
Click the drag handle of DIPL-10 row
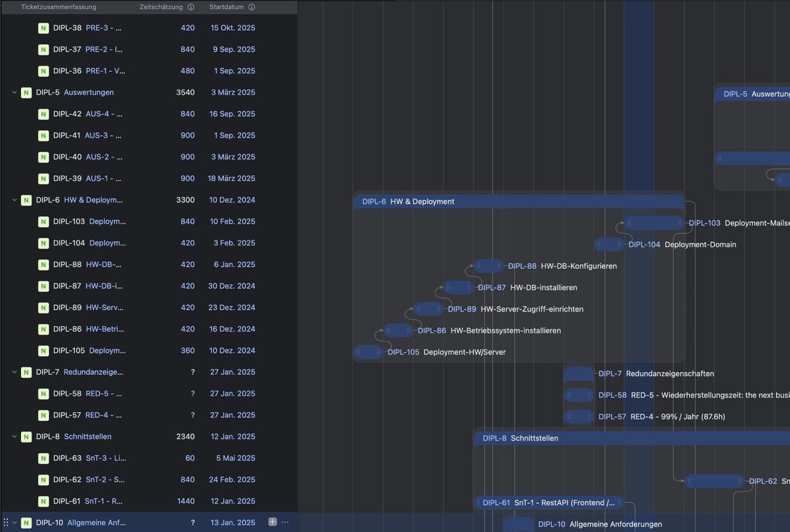tap(6, 523)
